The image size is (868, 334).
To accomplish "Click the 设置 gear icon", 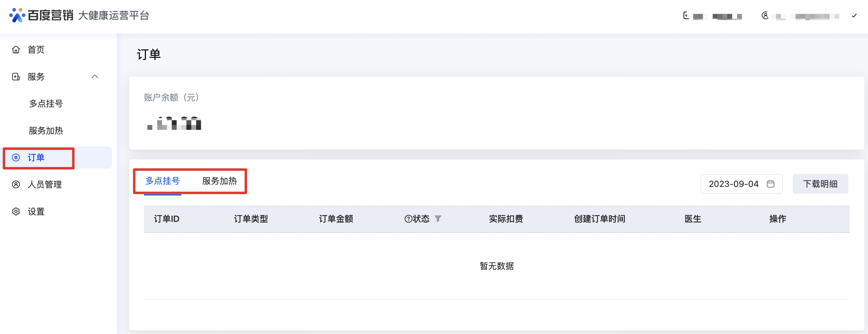I will click(x=16, y=212).
